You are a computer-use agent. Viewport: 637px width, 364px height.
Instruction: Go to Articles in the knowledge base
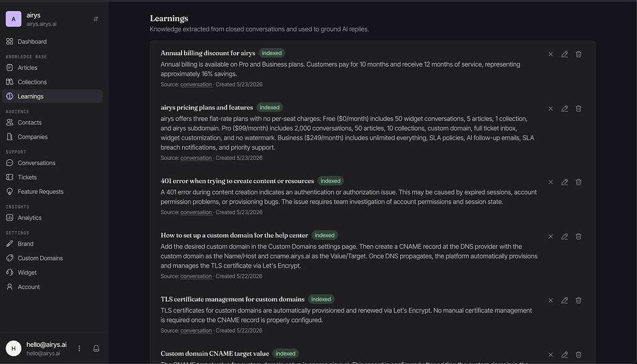point(52,68)
